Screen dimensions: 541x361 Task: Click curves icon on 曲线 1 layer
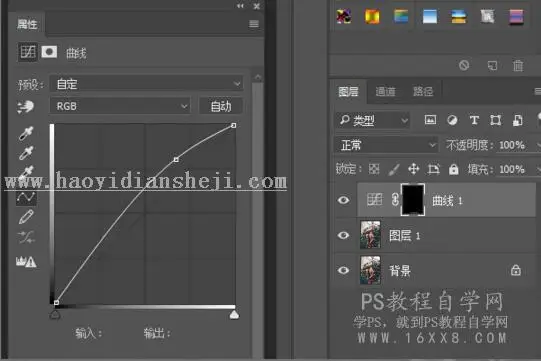375,199
